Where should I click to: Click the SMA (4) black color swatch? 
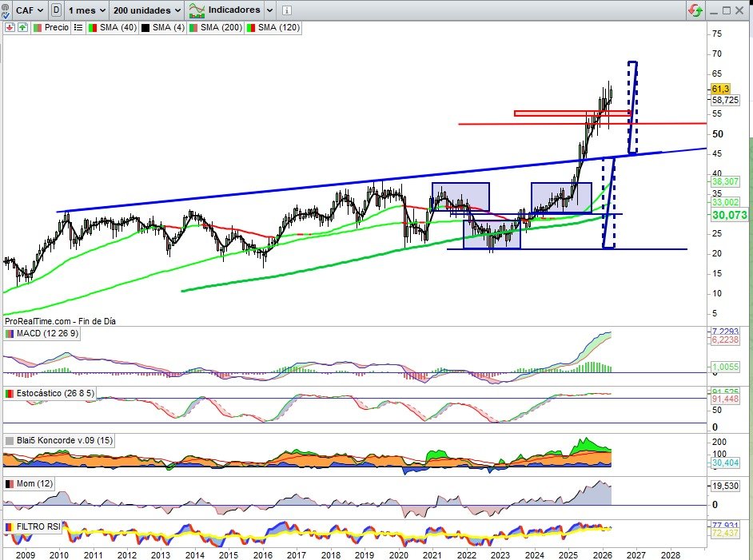145,28
